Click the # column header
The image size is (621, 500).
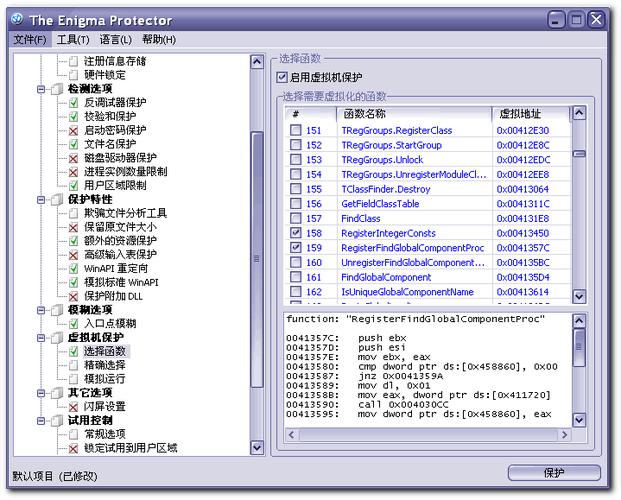tap(310, 114)
